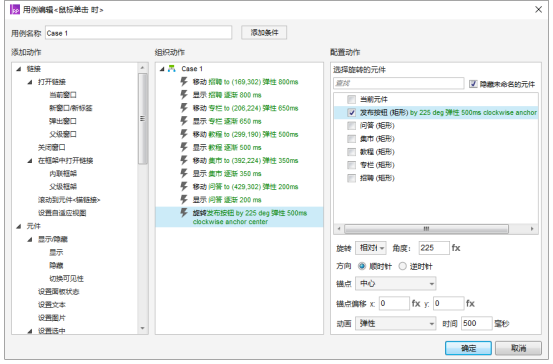Click lightning icon of 移动 招聘 action
Viewport: 553px width, 364px height.
[184, 81]
